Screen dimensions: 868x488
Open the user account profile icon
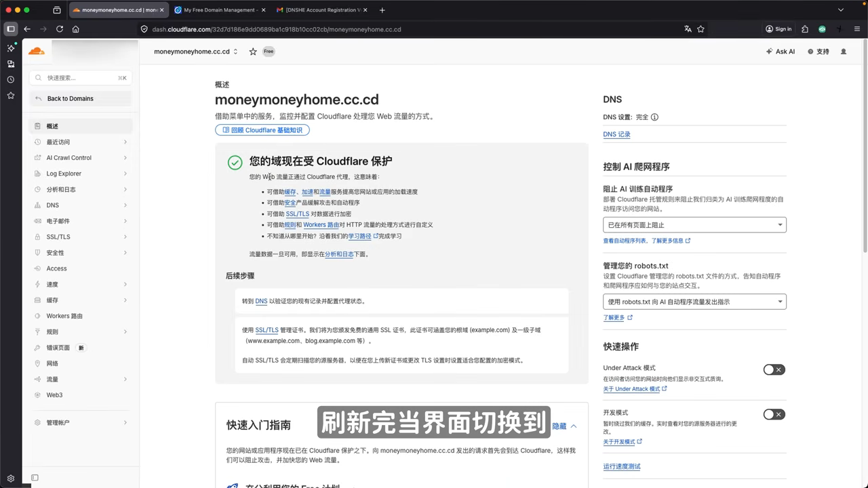tap(844, 52)
